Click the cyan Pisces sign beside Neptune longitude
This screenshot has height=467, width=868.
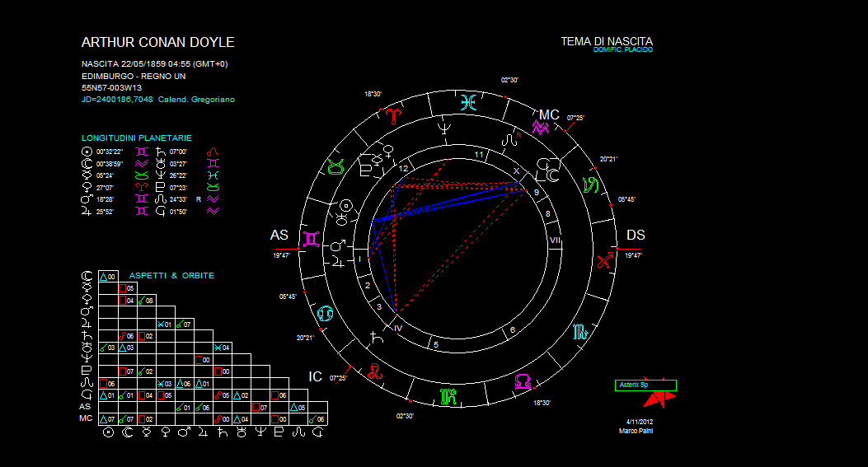coord(213,175)
